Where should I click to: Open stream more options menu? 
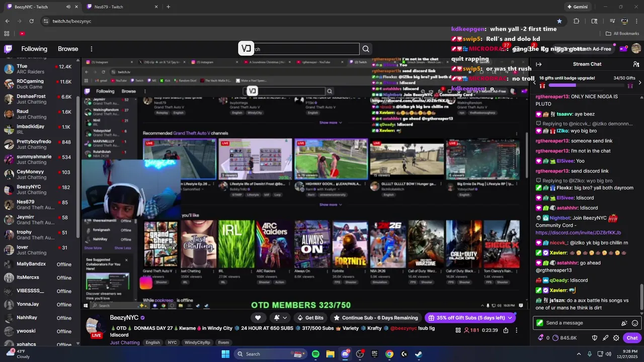tap(516, 330)
